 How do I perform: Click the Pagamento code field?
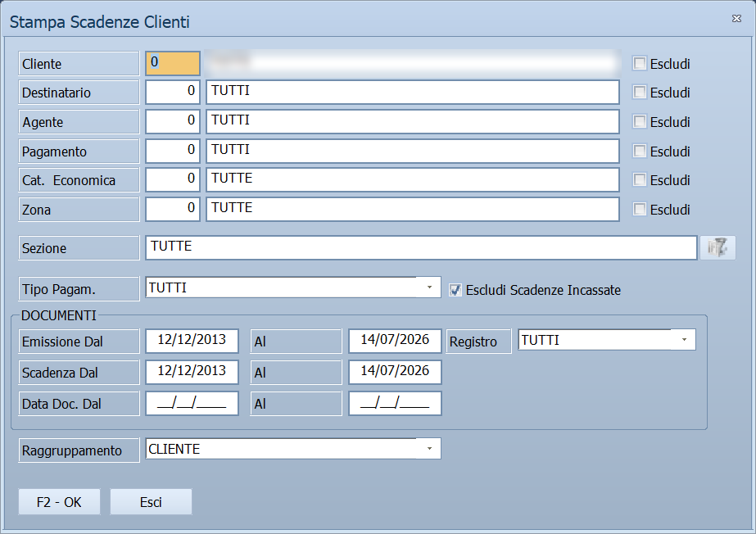[x=173, y=151]
